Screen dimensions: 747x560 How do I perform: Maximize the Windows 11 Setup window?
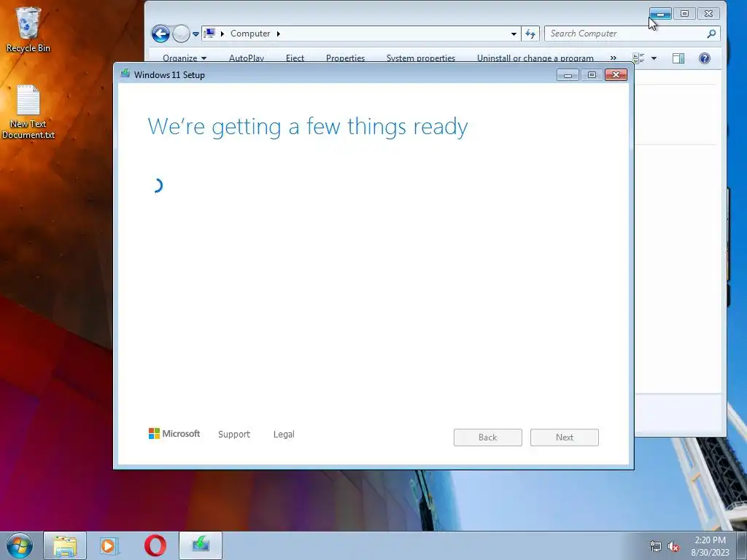(592, 75)
